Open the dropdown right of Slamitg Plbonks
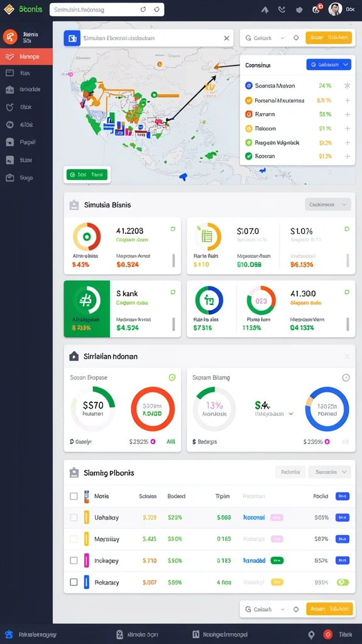The image size is (362, 644). pos(329,472)
